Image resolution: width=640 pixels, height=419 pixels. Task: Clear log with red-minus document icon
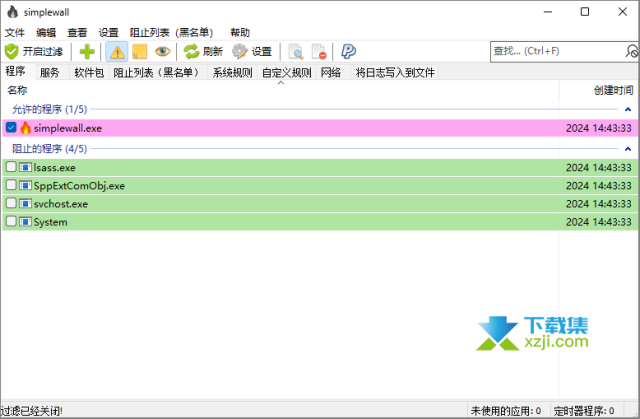(319, 52)
